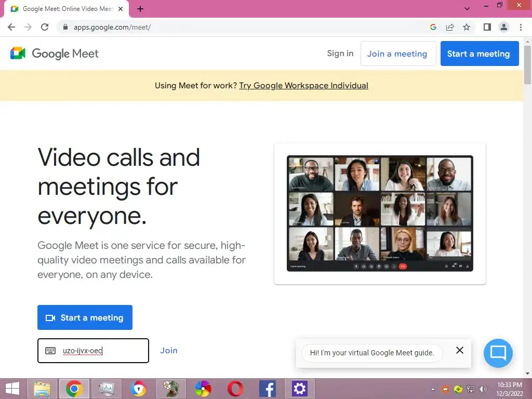Dismiss the virtual guide message
The image size is (532, 399).
click(x=460, y=350)
